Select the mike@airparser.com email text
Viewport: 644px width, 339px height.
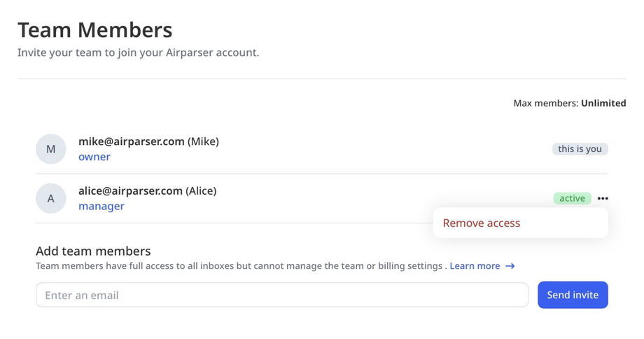coord(131,141)
